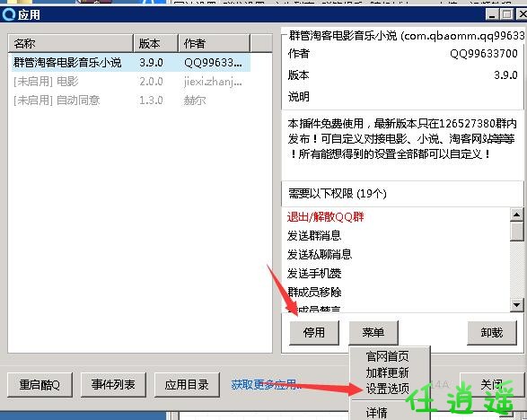
Task: Choose 官网首页 from the popup menu
Action: point(388,356)
